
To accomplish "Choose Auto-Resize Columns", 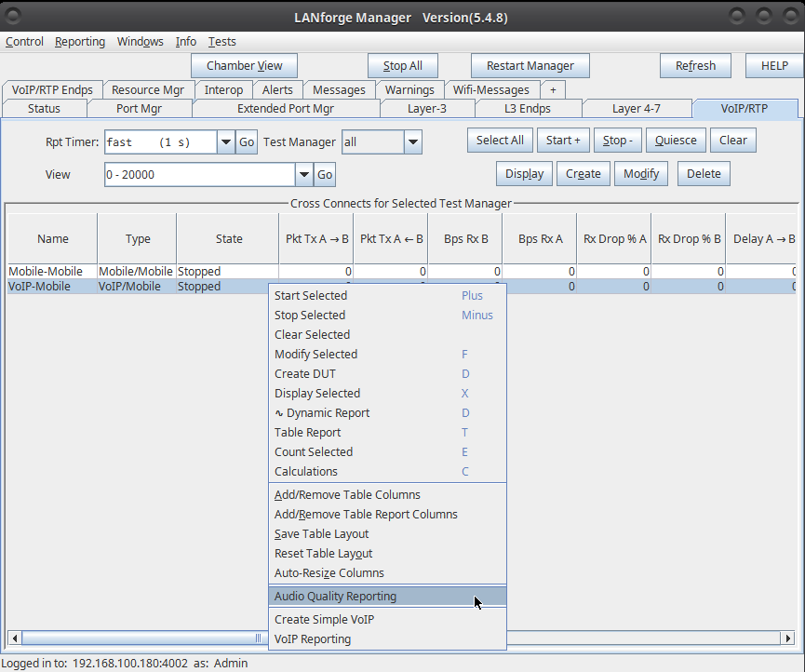I will point(388,573).
